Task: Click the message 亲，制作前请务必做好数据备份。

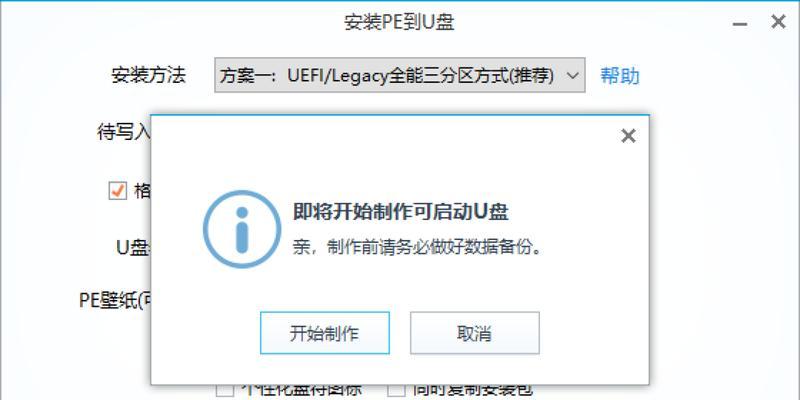Action: [417, 248]
